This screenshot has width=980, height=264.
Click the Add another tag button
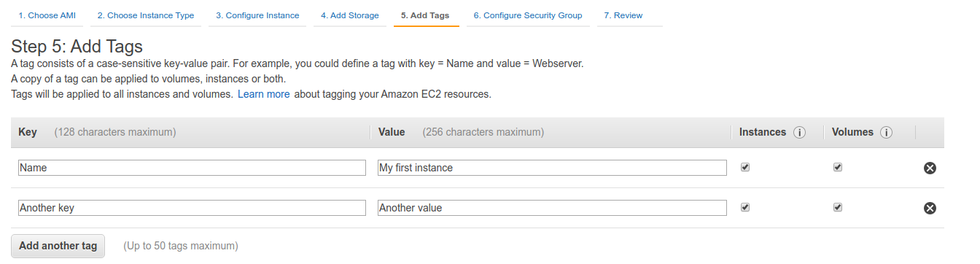pos(58,246)
